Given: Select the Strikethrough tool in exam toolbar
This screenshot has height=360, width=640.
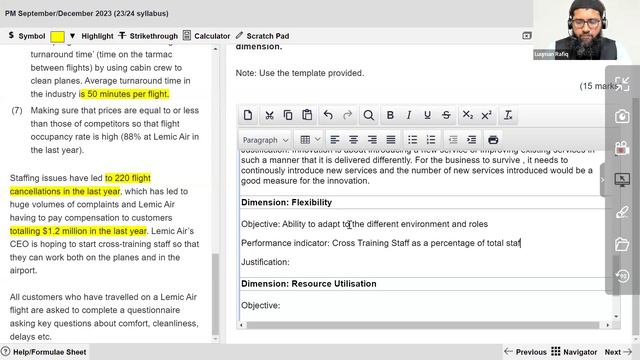Looking at the screenshot, I should point(148,36).
